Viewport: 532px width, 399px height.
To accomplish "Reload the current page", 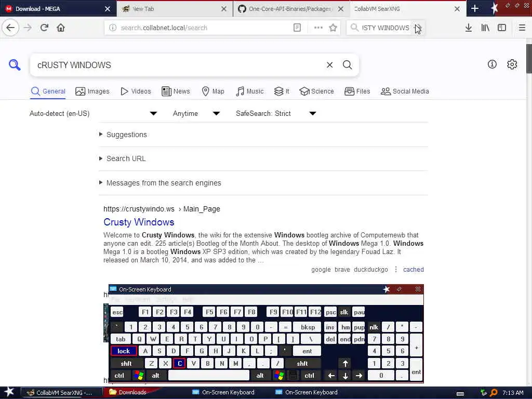I will [x=44, y=28].
